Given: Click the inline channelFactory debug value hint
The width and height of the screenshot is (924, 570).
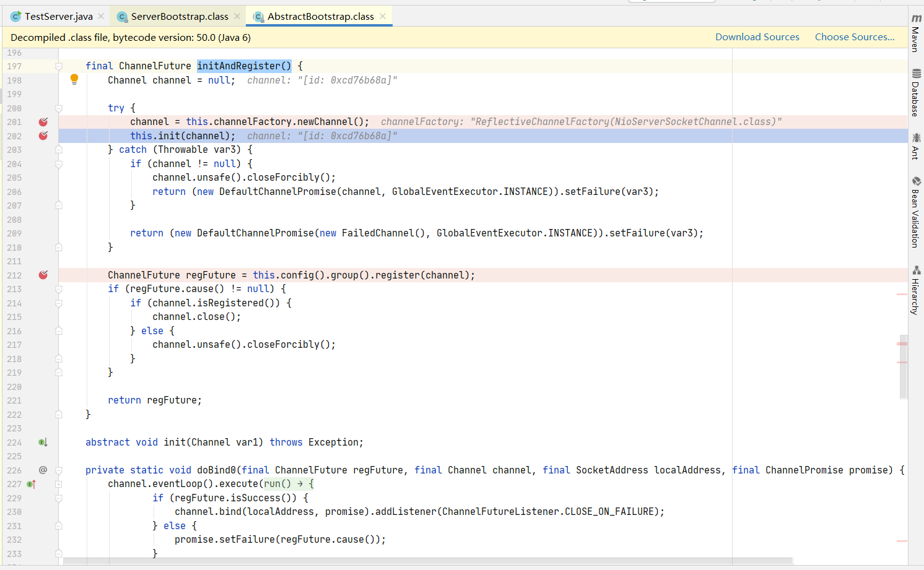Looking at the screenshot, I should pyautogui.click(x=581, y=122).
